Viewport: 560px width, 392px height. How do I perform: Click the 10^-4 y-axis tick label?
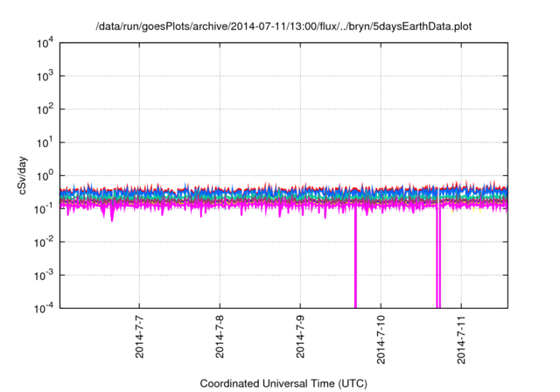pyautogui.click(x=44, y=308)
